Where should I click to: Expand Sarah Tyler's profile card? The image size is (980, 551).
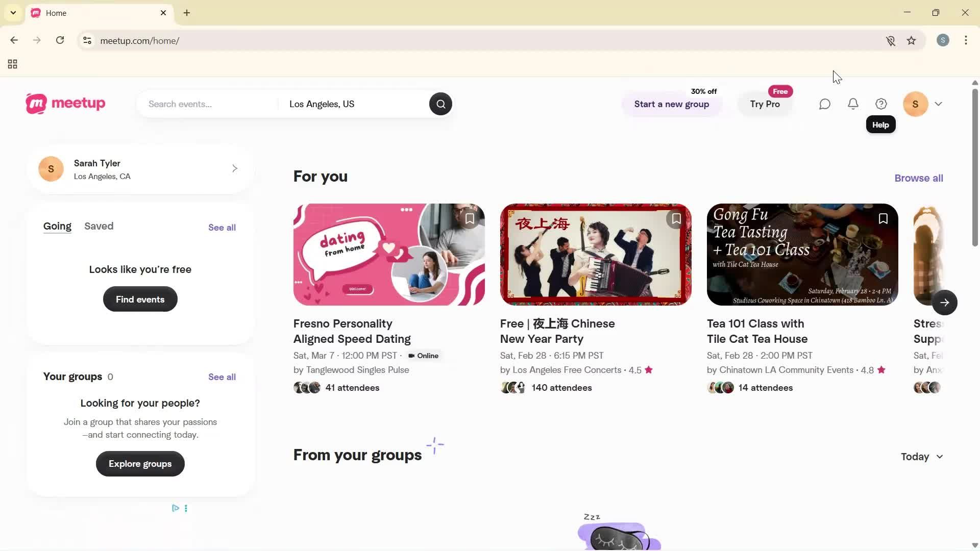point(235,168)
